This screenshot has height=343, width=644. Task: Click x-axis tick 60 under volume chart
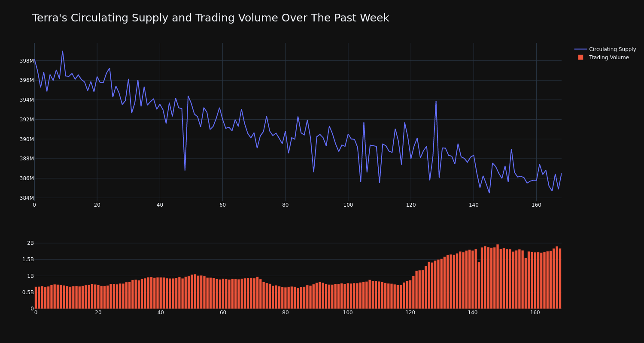tap(223, 313)
